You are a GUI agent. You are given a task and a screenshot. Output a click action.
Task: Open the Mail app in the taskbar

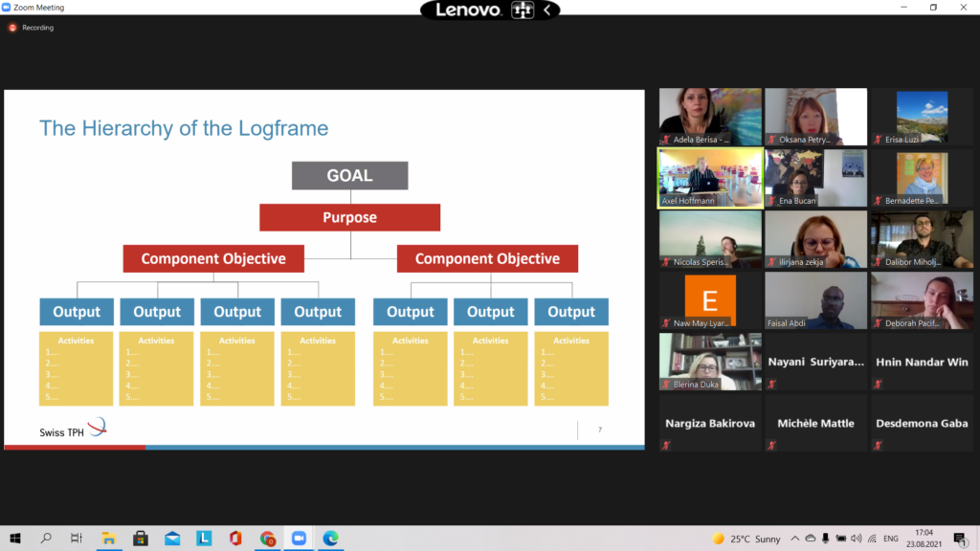click(x=172, y=539)
